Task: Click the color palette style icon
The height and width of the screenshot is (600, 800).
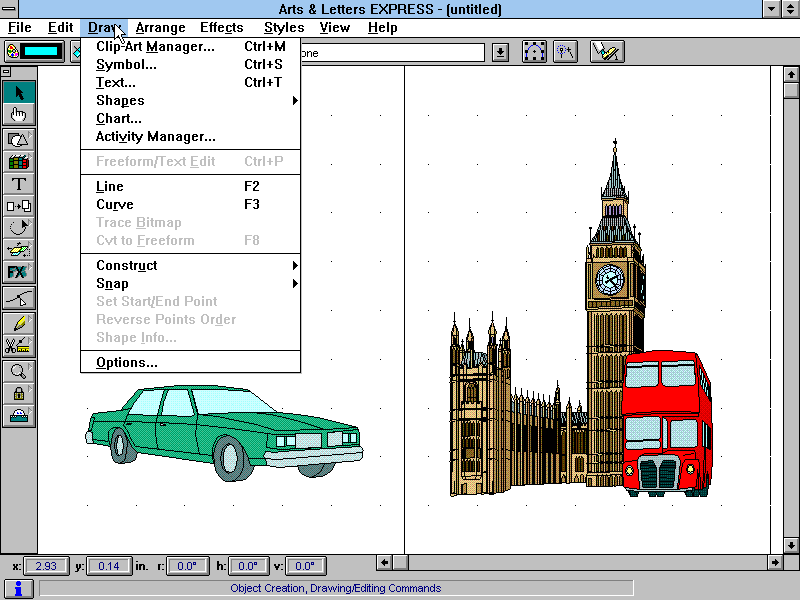Action: coord(12,52)
